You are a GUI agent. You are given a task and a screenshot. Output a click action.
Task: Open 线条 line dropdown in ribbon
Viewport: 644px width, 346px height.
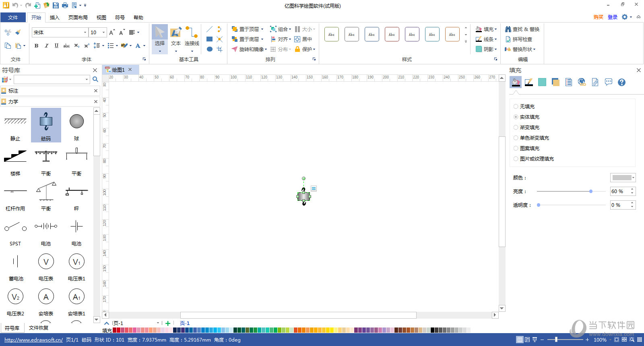click(x=486, y=39)
